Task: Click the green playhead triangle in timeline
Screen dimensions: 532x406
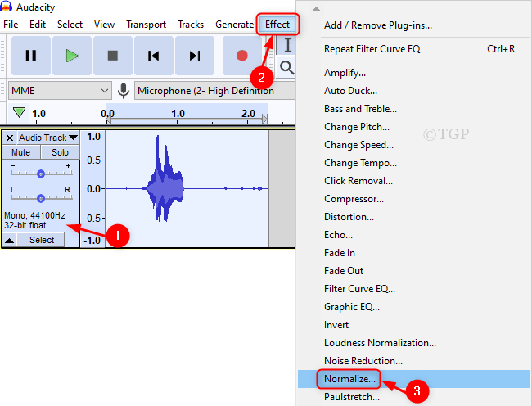Action: [19, 112]
